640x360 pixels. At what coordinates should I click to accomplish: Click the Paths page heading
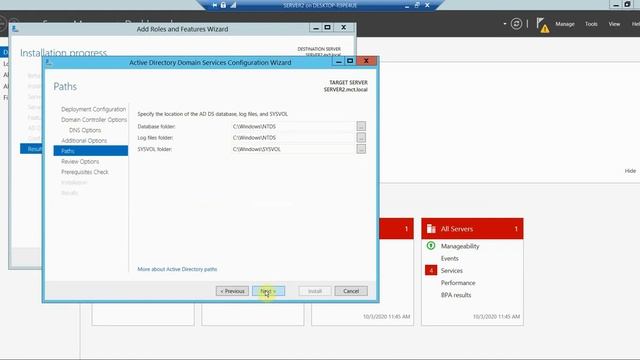65,87
